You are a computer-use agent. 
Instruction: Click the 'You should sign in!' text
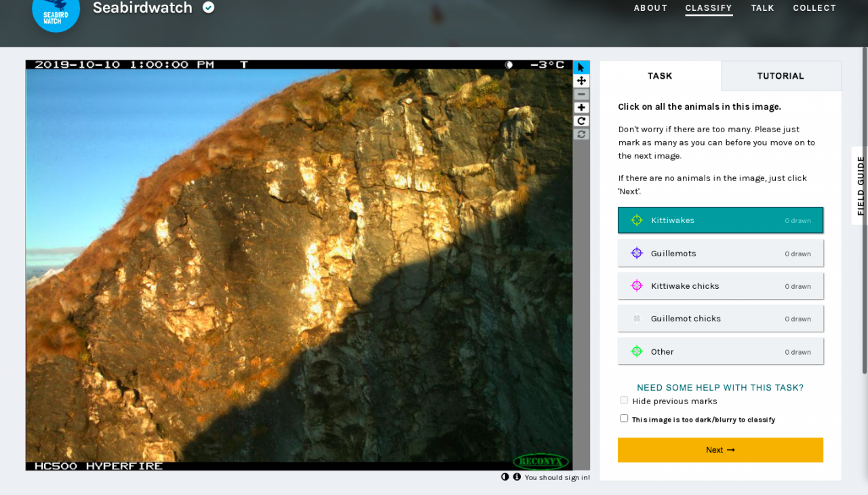(557, 477)
